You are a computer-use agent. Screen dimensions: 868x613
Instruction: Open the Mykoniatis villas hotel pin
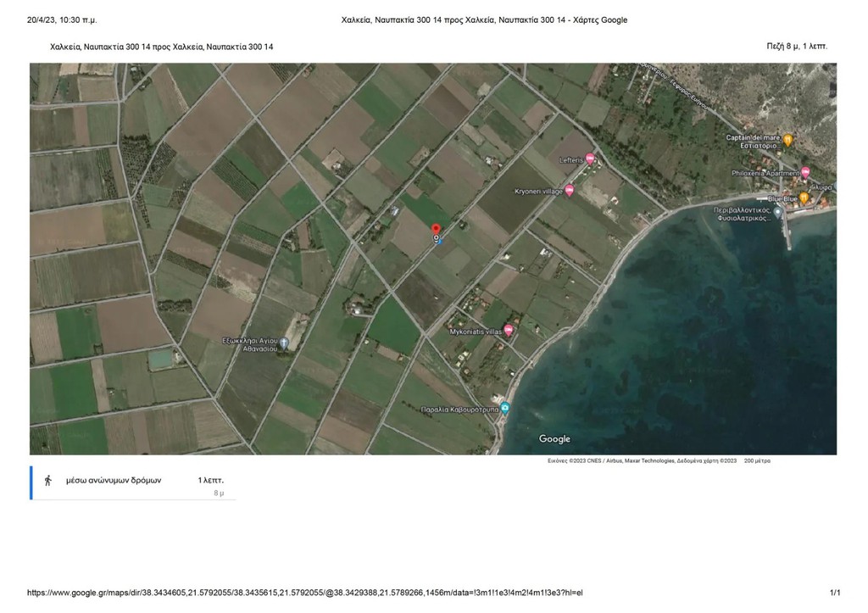point(509,332)
